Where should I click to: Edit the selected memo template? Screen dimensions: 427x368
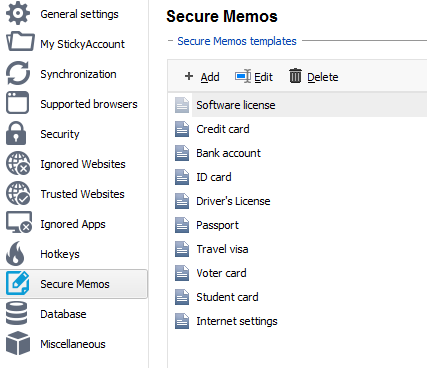click(254, 77)
